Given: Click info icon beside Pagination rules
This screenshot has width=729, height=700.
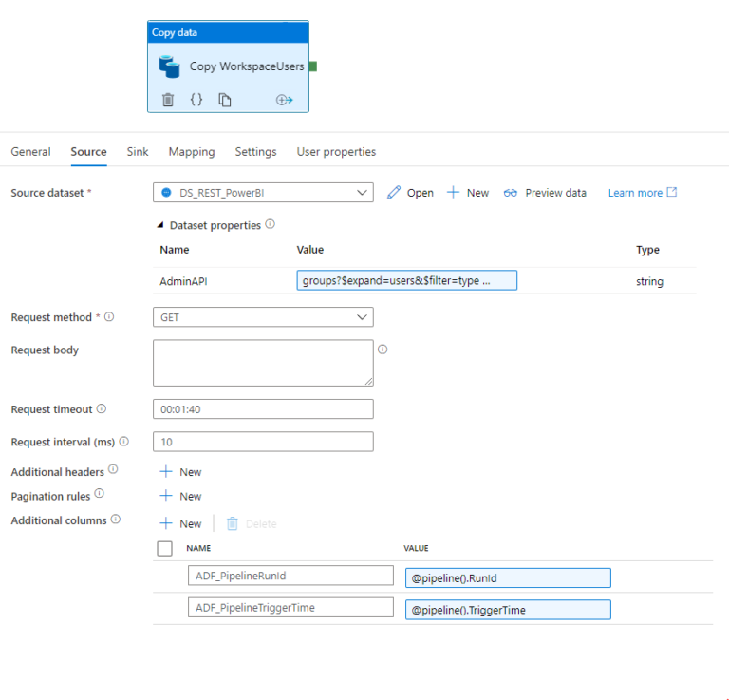Looking at the screenshot, I should coord(100,495).
